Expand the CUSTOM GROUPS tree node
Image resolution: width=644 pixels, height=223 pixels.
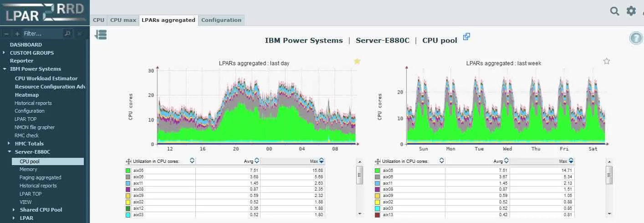coord(4,52)
